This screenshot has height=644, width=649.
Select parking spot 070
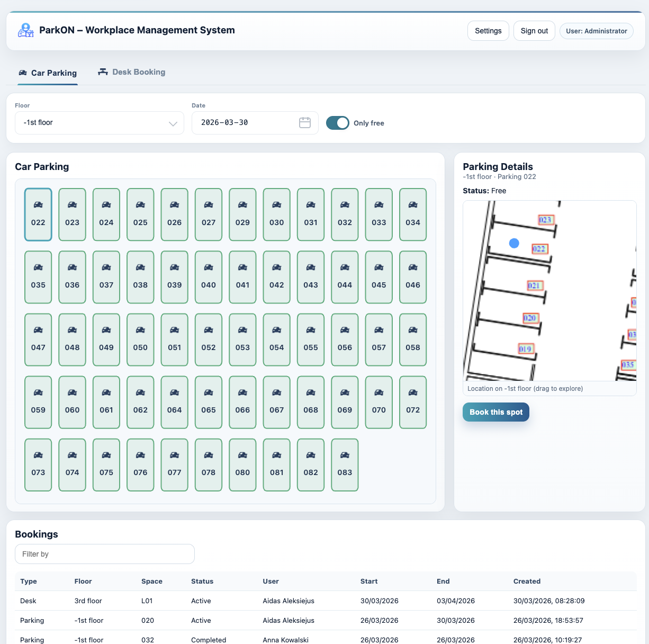378,402
